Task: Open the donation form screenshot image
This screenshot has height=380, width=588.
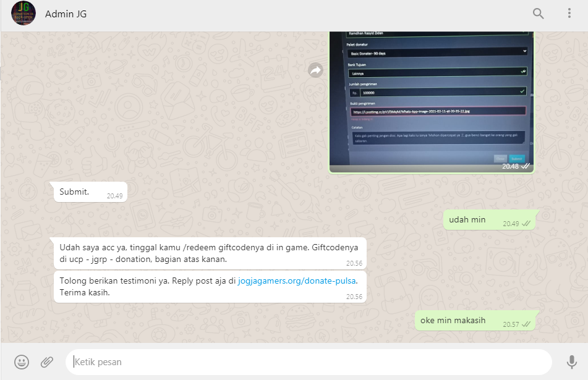Action: [431, 103]
